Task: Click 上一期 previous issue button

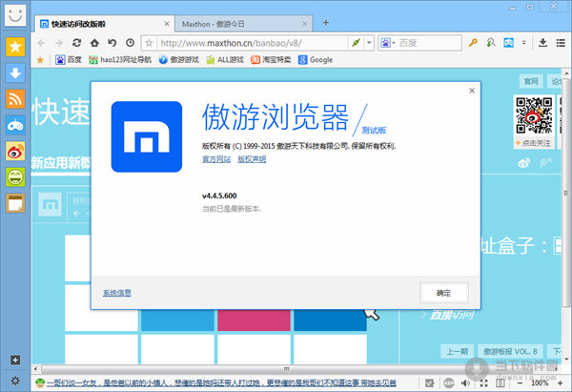Action: point(457,351)
